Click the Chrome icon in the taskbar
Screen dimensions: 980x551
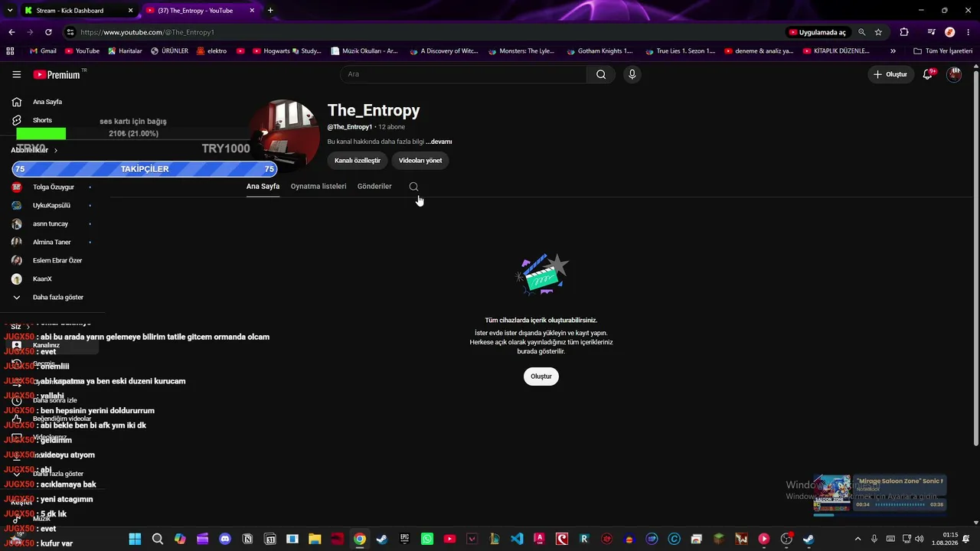[x=359, y=539]
